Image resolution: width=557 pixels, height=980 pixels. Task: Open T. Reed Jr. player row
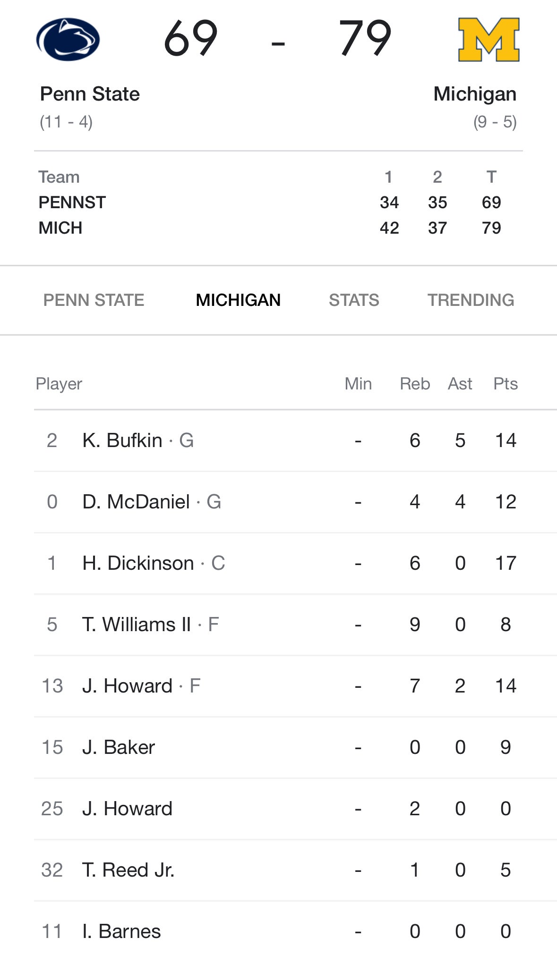pyautogui.click(x=128, y=870)
